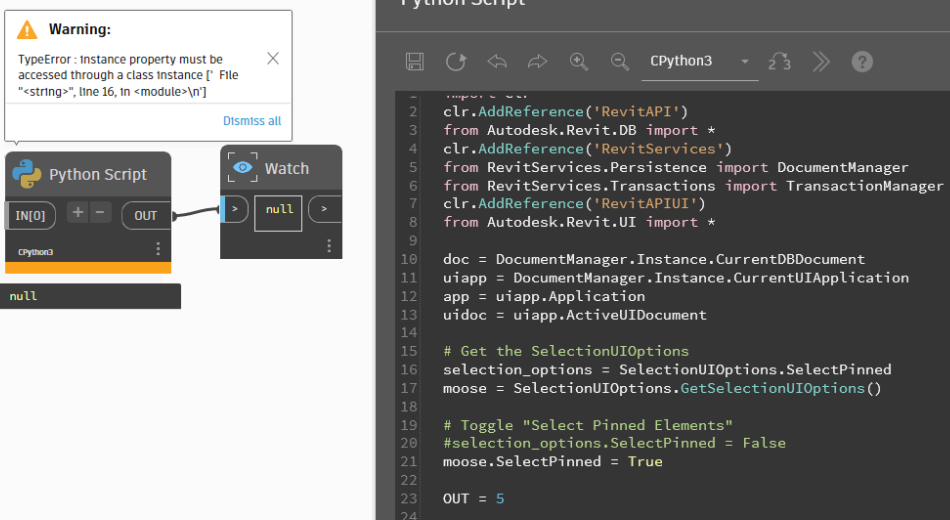Click the line importing TransactionManager
950x520 pixels.
(693, 186)
